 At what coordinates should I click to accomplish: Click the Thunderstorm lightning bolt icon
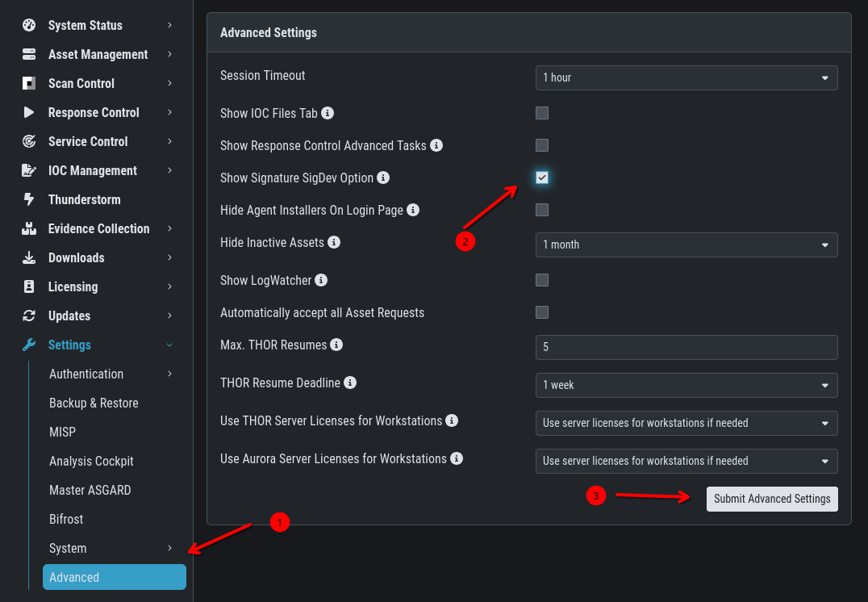(x=29, y=199)
